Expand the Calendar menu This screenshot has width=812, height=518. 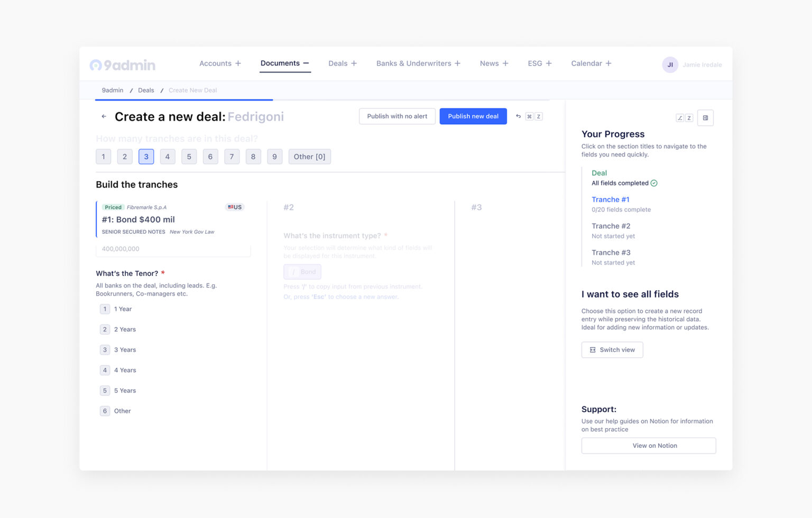pos(591,63)
